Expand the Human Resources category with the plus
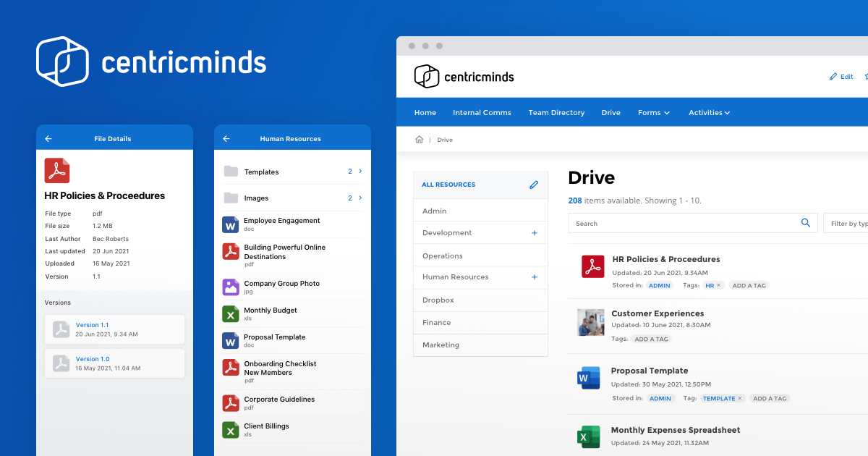Viewport: 868px width, 456px height. pos(534,277)
